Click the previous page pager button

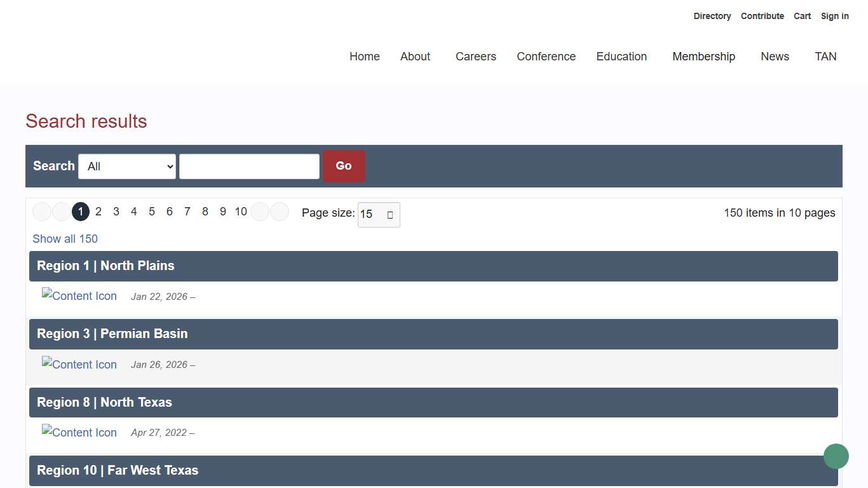(62, 212)
